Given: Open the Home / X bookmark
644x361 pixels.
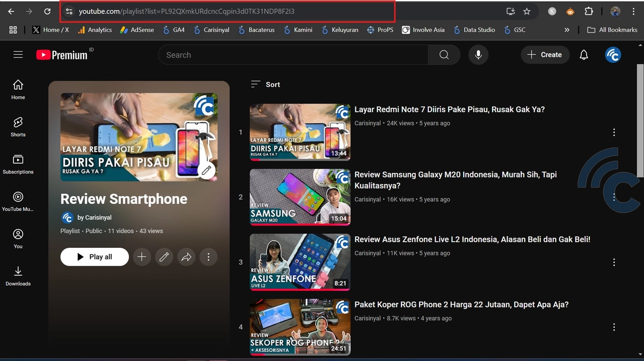Looking at the screenshot, I should click(50, 30).
